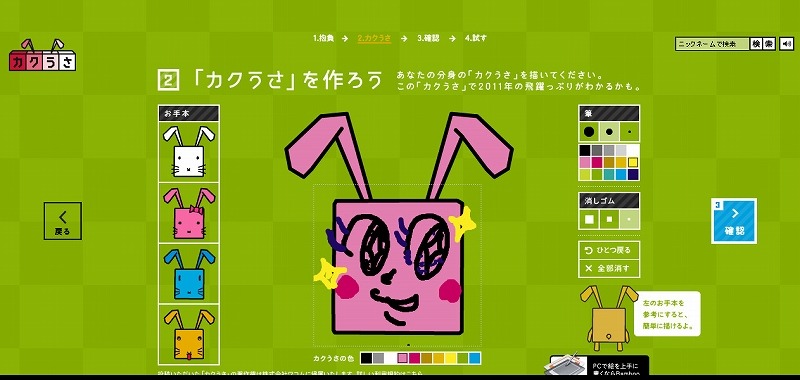This screenshot has height=380, width=800.
Task: Choose the large eraser square
Action: point(589,219)
